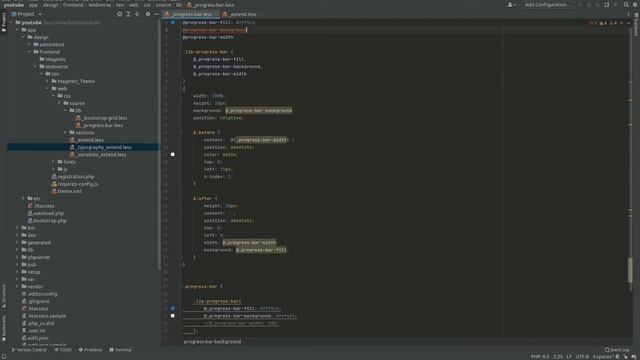Click Collapse All icon in Project panel

(137, 14)
